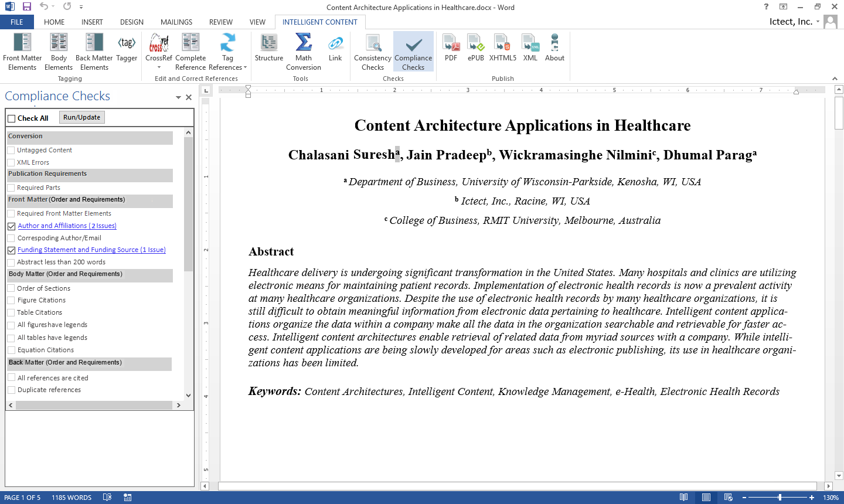Save the document from quick access toolbar

(26, 6)
